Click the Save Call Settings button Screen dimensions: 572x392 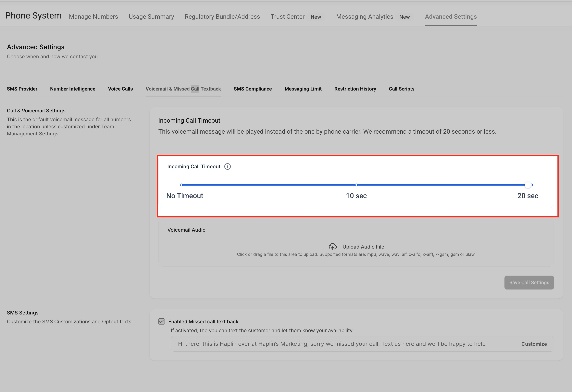(x=529, y=283)
